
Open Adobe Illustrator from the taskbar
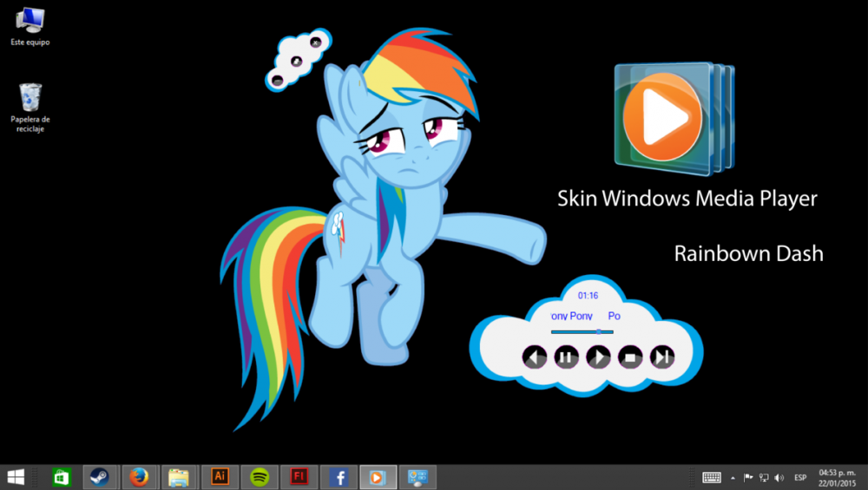tap(220, 477)
